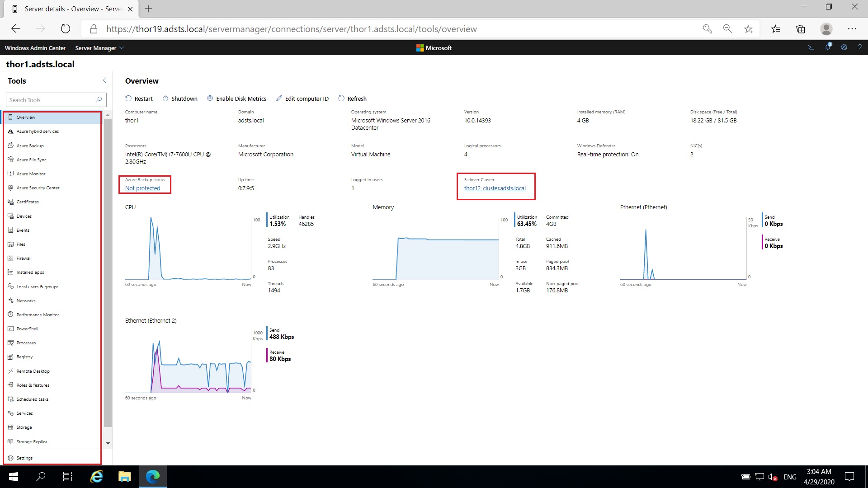Open Task View on taskbar

click(x=68, y=477)
